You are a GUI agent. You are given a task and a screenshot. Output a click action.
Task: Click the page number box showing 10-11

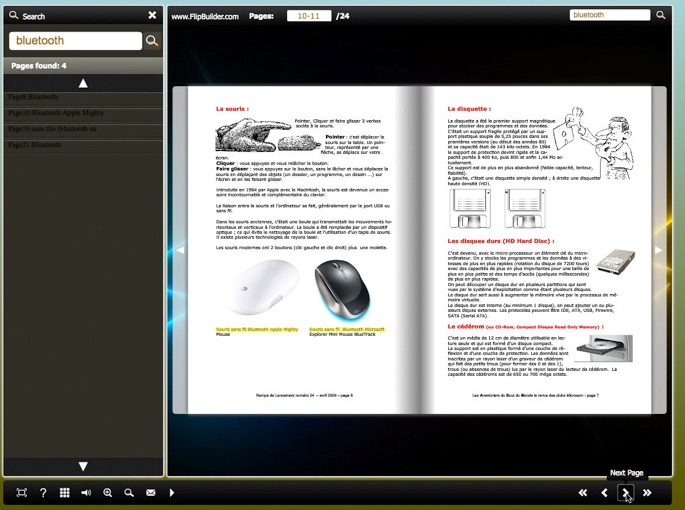pos(309,16)
